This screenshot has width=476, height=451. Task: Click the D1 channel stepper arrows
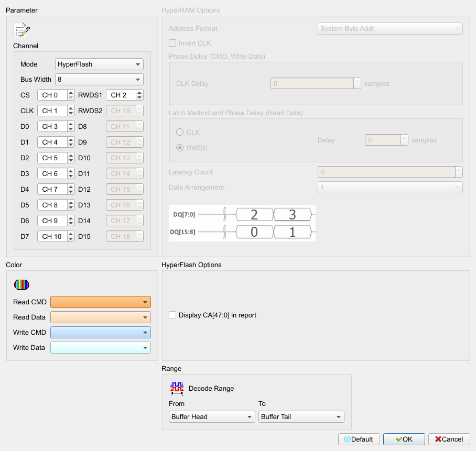click(71, 142)
